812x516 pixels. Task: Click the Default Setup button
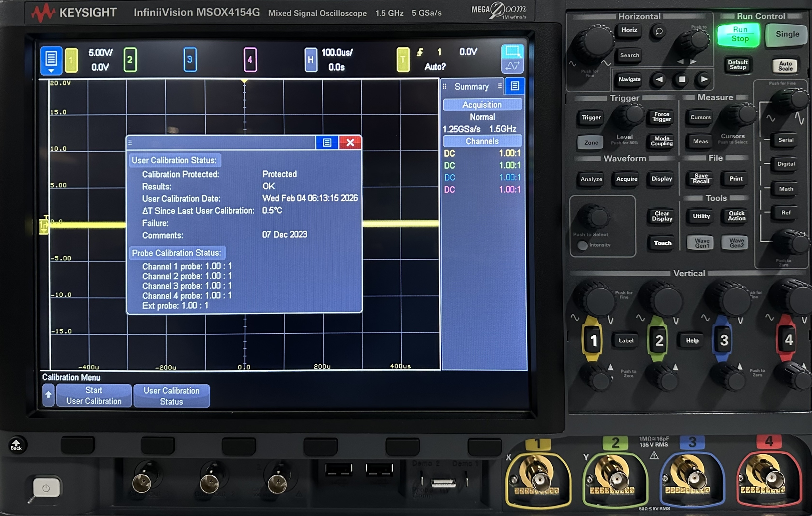(x=737, y=65)
